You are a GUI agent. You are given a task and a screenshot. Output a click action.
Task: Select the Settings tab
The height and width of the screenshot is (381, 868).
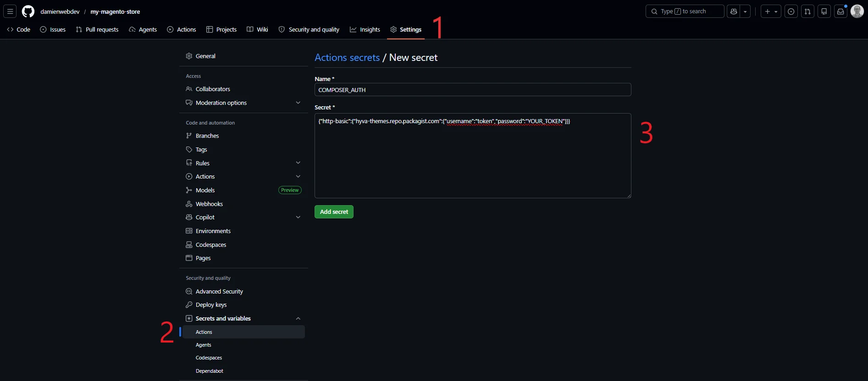click(406, 29)
